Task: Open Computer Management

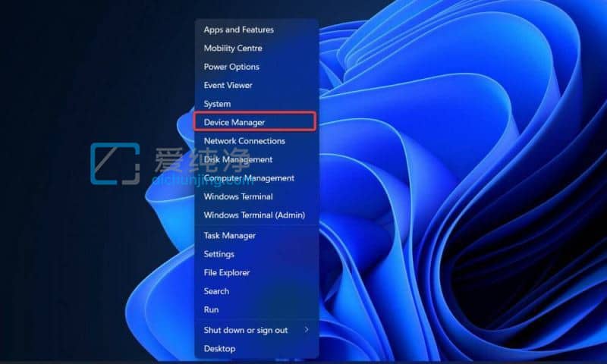Action: (248, 178)
